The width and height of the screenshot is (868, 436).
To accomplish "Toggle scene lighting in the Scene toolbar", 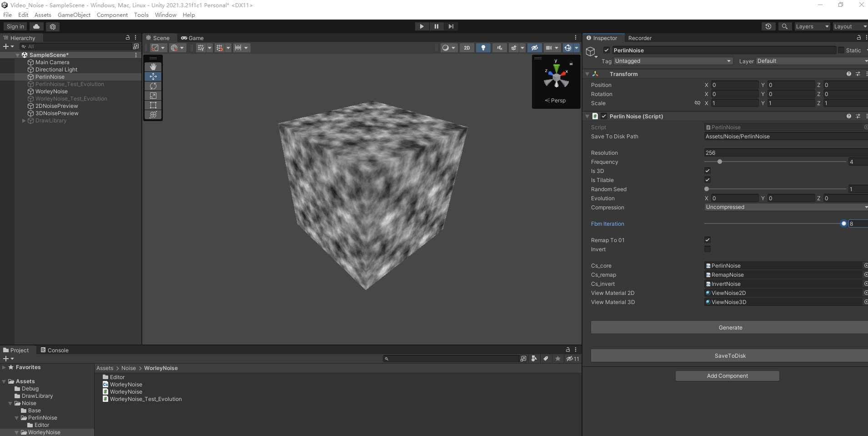I will tap(483, 47).
